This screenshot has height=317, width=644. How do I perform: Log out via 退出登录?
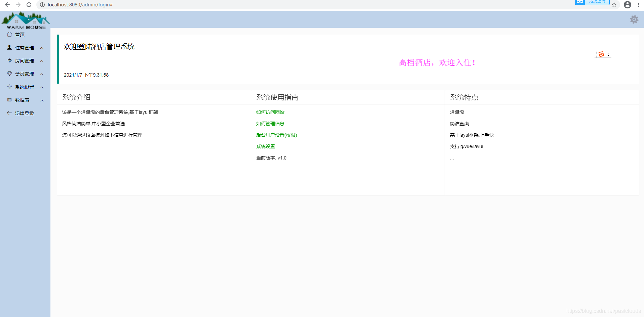[x=25, y=113]
